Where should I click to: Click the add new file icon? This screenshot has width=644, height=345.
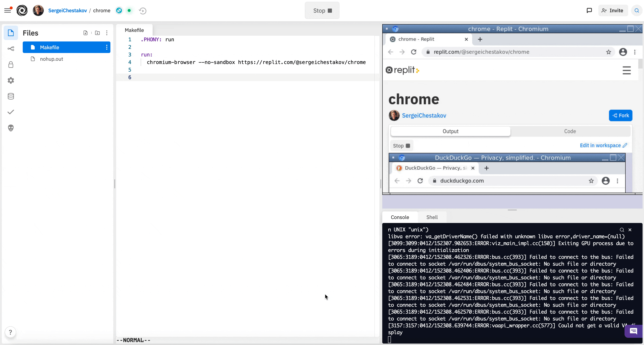[x=86, y=33]
